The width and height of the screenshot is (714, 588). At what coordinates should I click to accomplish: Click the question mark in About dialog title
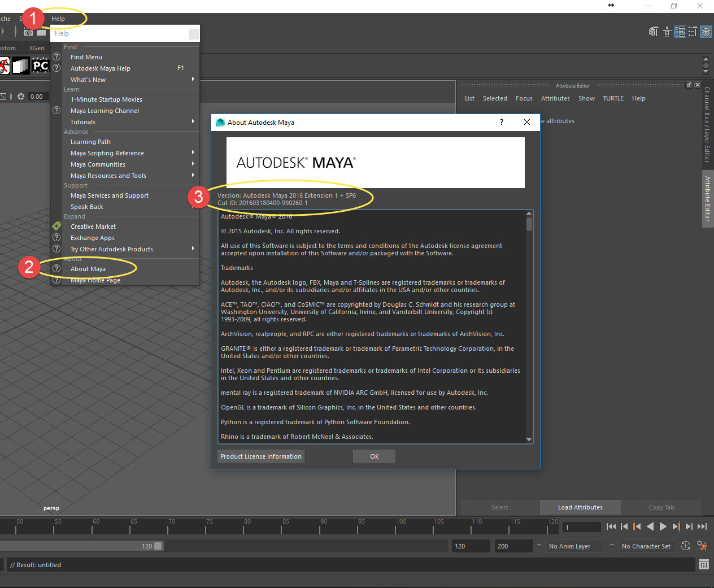click(502, 122)
